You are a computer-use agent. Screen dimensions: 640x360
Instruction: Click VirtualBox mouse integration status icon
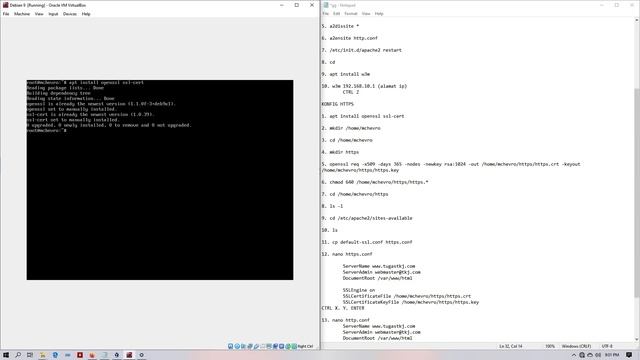(288, 346)
